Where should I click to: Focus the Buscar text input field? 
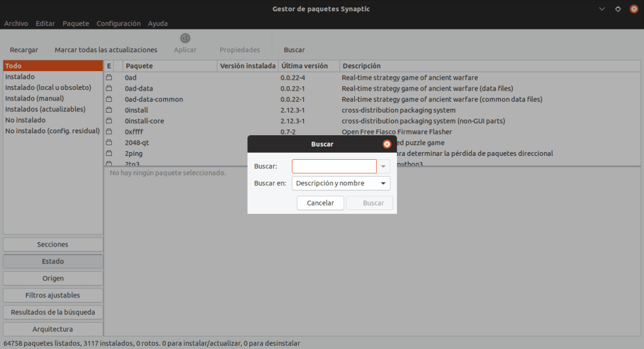[334, 166]
